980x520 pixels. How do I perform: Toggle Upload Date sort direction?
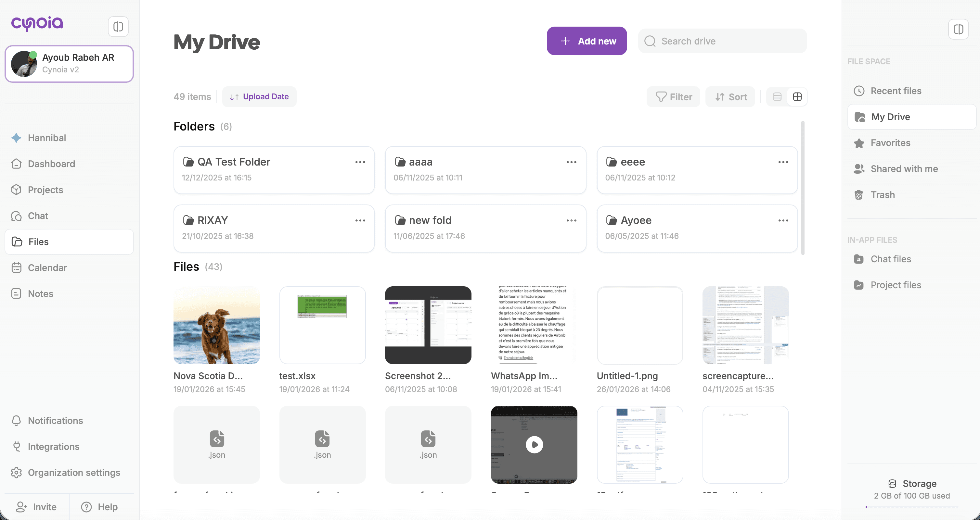[x=259, y=97]
